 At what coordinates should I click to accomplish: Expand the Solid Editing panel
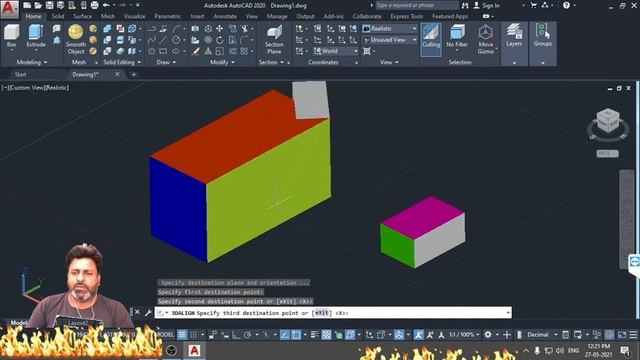pyautogui.click(x=122, y=62)
